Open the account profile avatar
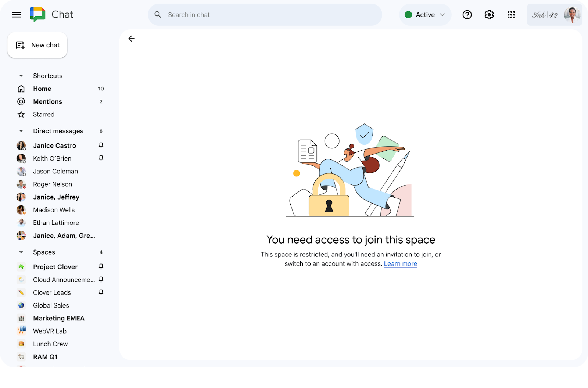Screen dimensions: 588x388 coord(571,15)
